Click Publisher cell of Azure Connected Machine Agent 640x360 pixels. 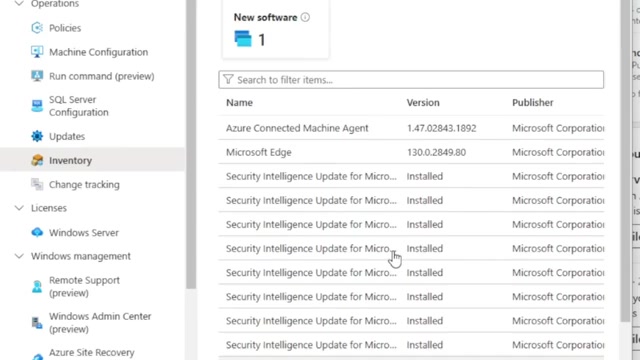pos(558,128)
